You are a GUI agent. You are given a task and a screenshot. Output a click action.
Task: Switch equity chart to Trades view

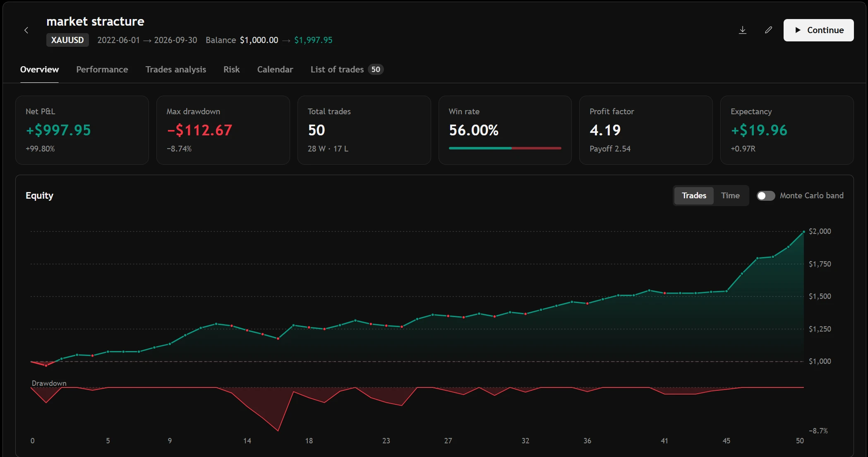694,195
